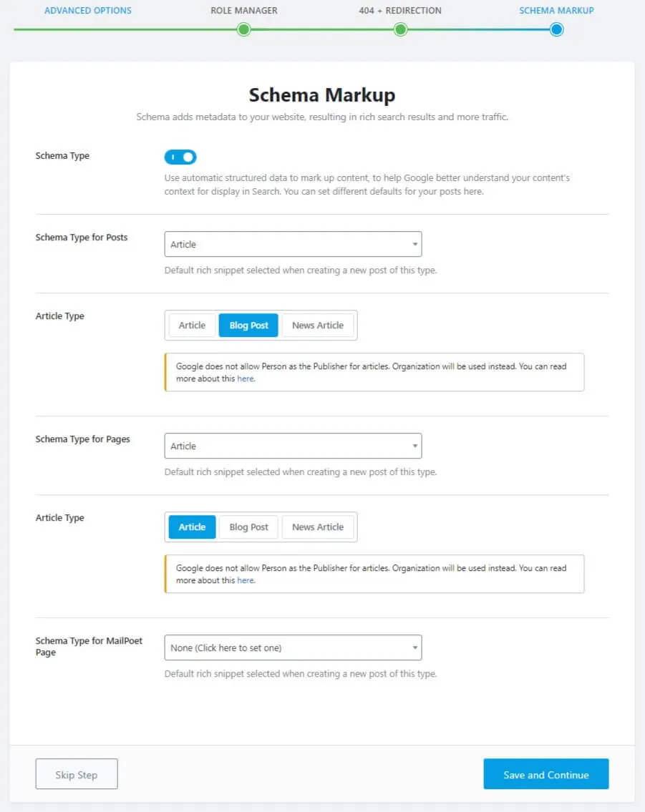Screen dimensions: 645x812
Task: Select Blog Post for Posts article type
Action: (x=248, y=326)
